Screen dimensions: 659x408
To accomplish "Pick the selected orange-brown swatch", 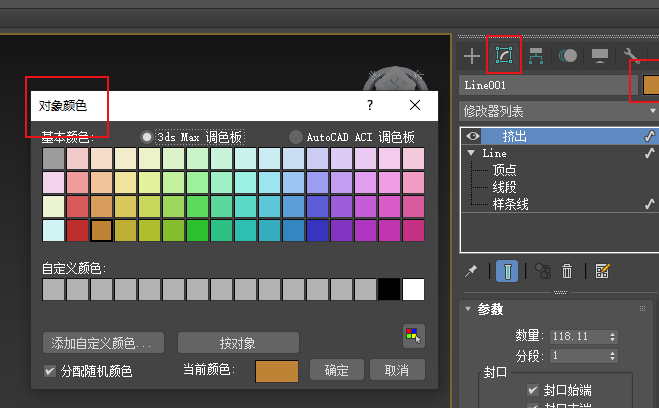I will pos(101,230).
